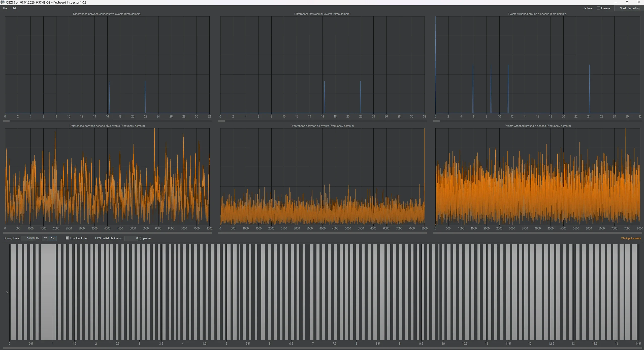This screenshot has width=644, height=350.
Task: Click scrollbar under wrapped-around-second time-domain graph
Action: [537, 121]
